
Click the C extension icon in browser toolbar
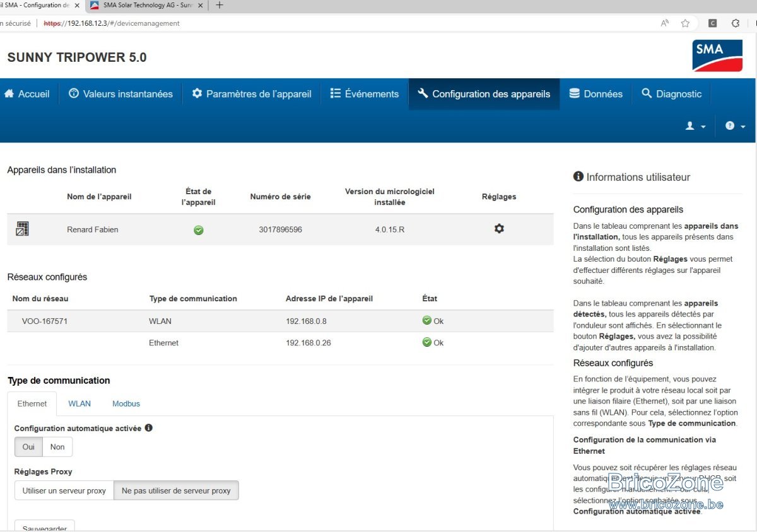pyautogui.click(x=713, y=23)
